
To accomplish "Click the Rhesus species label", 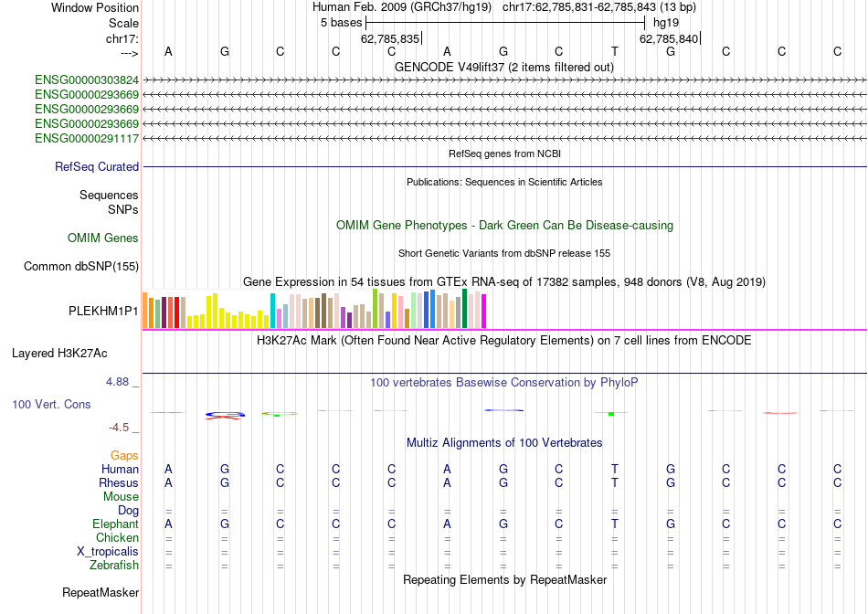I will (119, 482).
